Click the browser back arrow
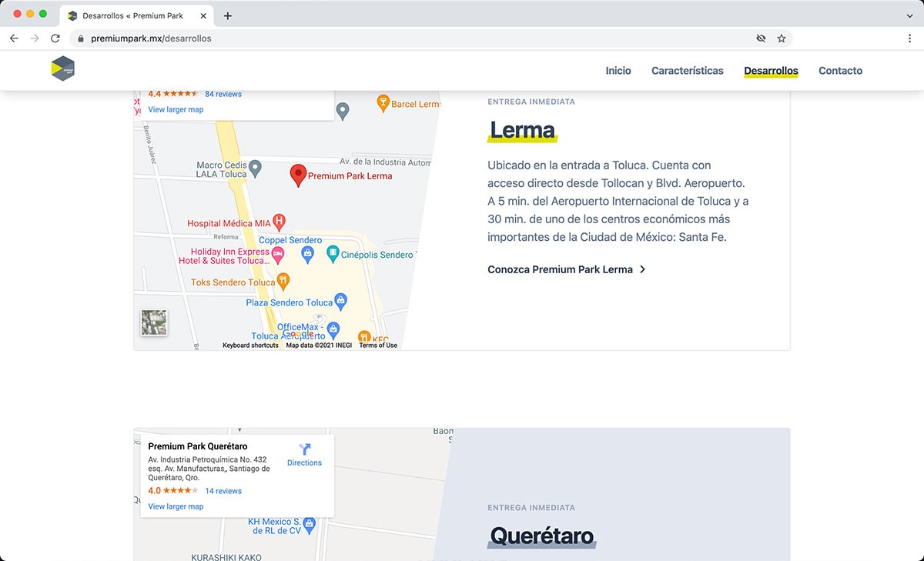The height and width of the screenshot is (561, 924). point(14,38)
